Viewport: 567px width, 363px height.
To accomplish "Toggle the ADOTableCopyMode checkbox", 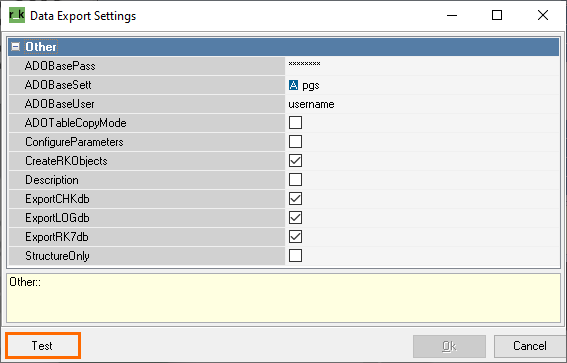I will (x=295, y=123).
